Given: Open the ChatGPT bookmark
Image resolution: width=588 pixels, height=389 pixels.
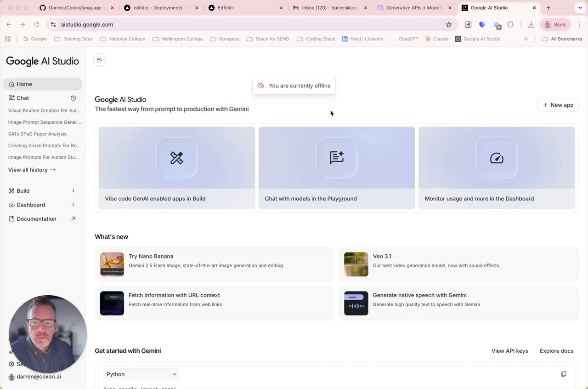Looking at the screenshot, I should coord(408,39).
